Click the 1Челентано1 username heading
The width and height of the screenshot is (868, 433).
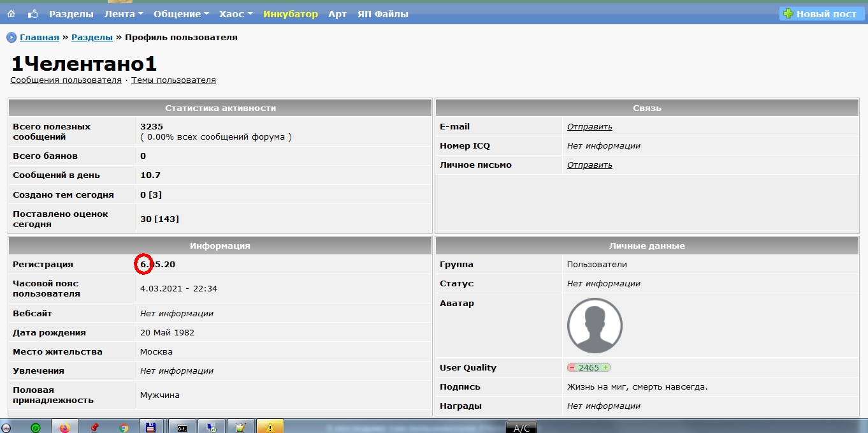(x=84, y=64)
